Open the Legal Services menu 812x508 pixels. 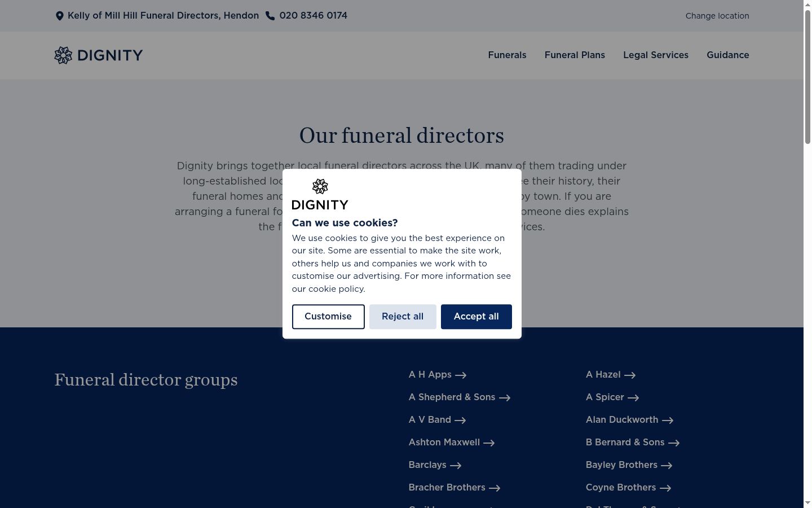coord(656,55)
